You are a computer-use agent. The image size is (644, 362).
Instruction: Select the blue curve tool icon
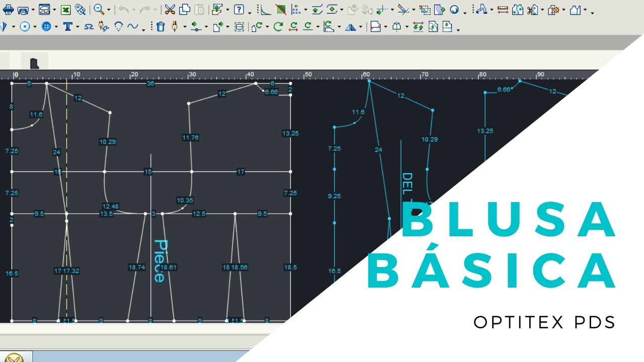click(133, 26)
